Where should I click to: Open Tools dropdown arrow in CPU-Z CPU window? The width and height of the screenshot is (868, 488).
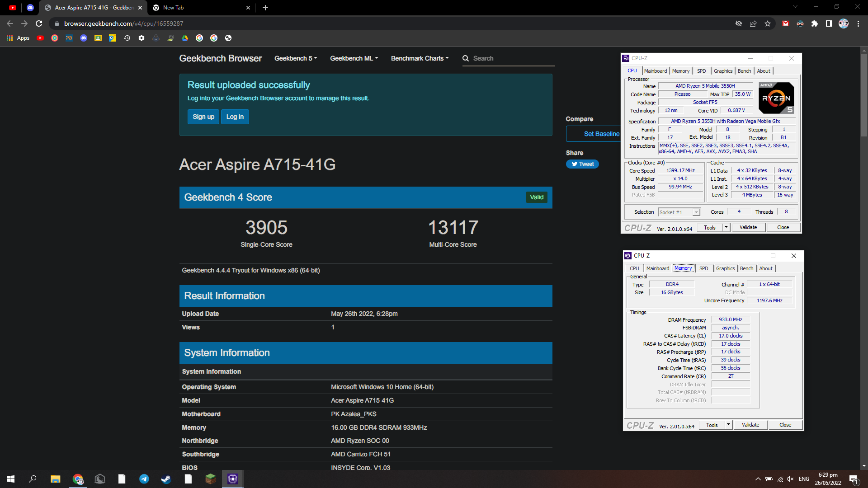[726, 227]
